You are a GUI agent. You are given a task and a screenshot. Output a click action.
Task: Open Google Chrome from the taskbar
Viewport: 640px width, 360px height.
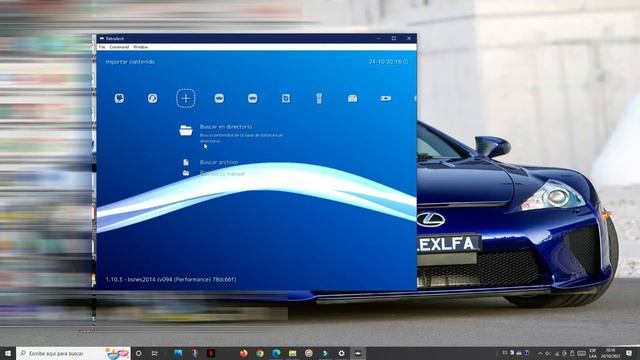260,353
